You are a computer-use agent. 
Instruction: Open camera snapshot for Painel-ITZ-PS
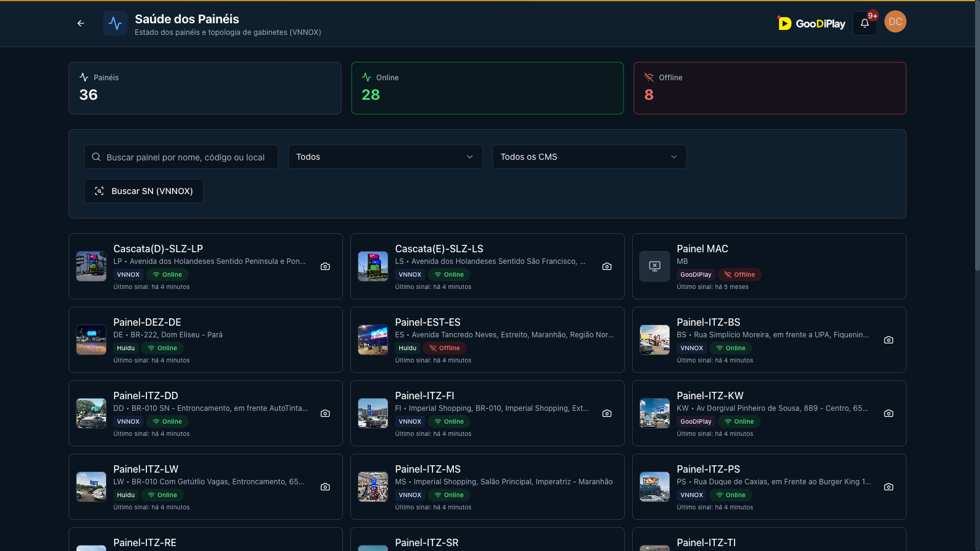[x=889, y=487]
